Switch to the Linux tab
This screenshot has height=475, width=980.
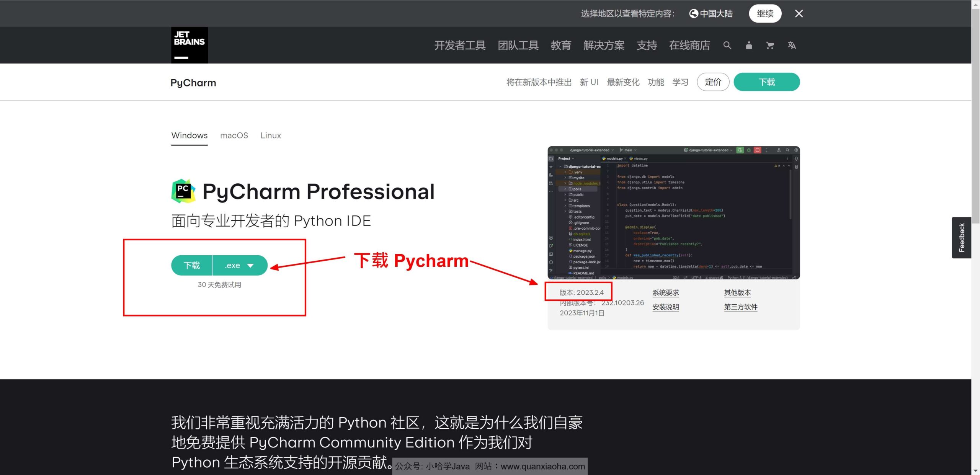pos(271,135)
